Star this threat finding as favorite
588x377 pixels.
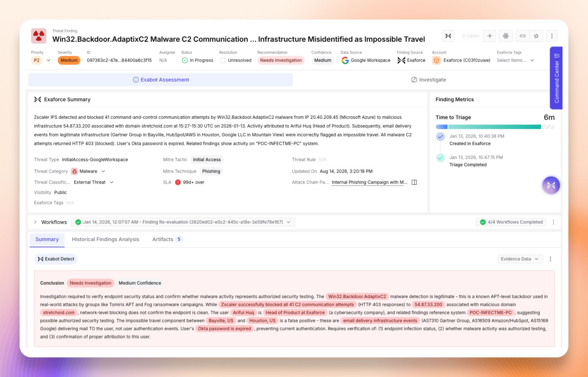click(x=536, y=36)
